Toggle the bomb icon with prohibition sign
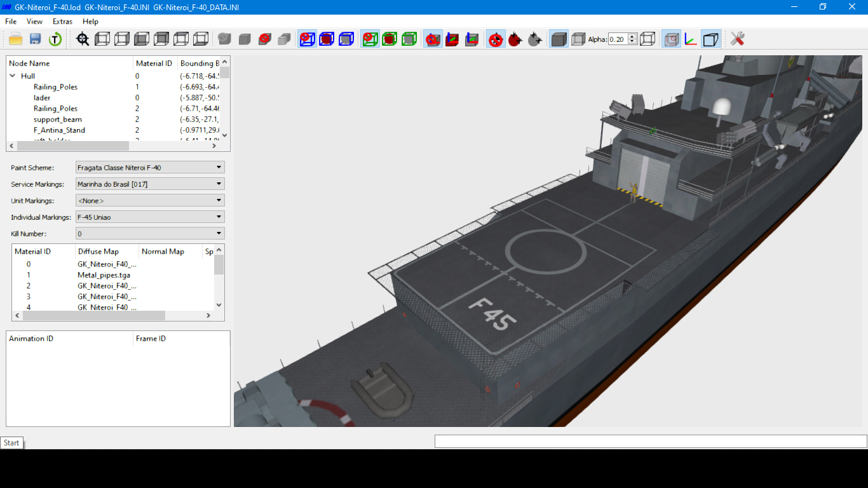 point(496,39)
